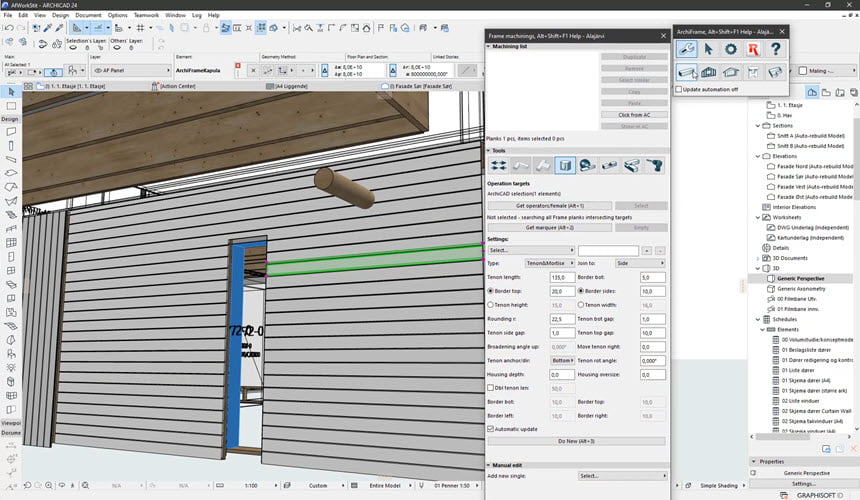The height and width of the screenshot is (500, 860).
Task: Toggle the Maling checkbox near the top right
Action: (x=803, y=71)
